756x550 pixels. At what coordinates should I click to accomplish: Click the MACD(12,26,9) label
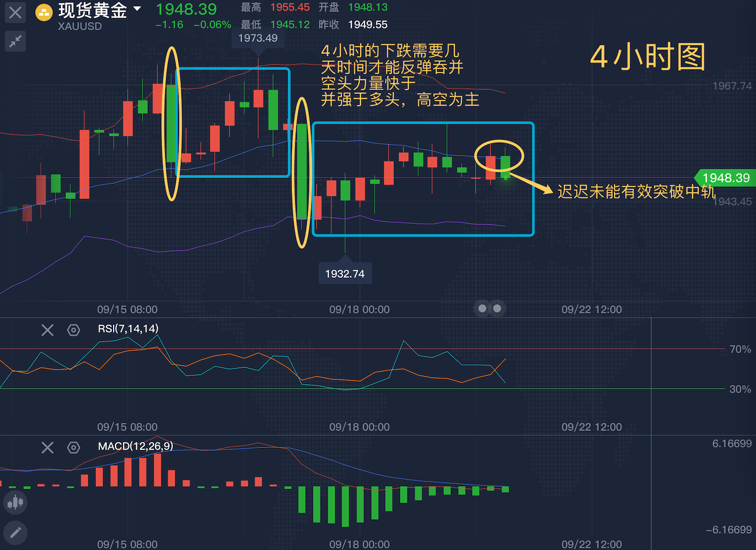tap(136, 447)
